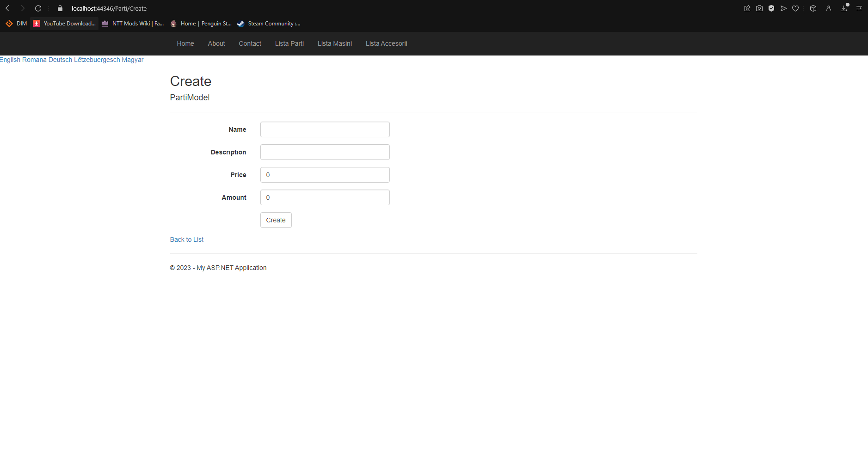Screen dimensions: 868x466
Task: View downloads with notification badge
Action: tap(843, 8)
